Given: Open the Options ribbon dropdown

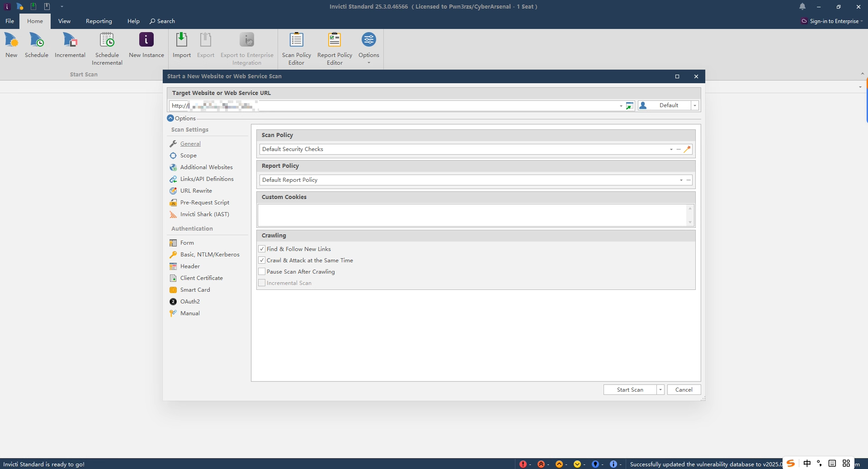Looking at the screenshot, I should 369,49.
